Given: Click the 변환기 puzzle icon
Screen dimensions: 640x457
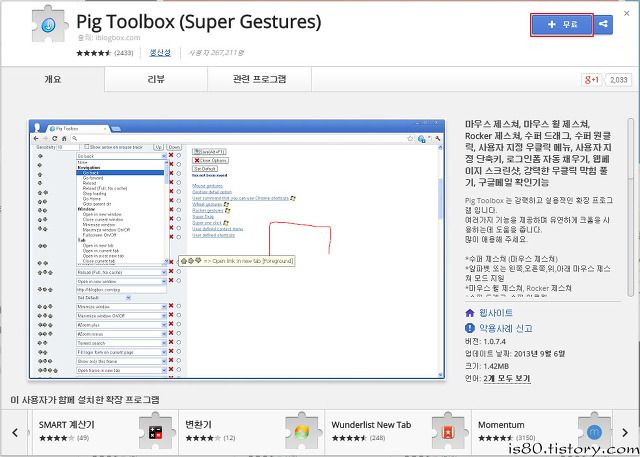Looking at the screenshot, I should click(x=302, y=432).
